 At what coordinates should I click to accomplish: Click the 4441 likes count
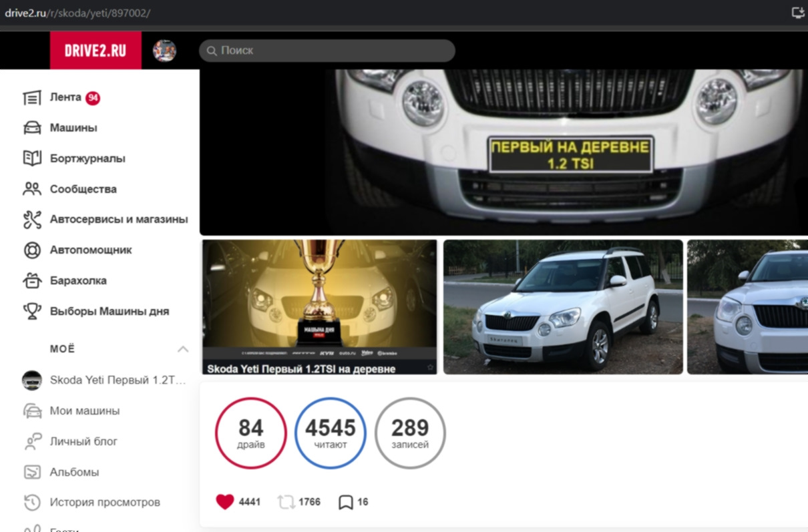tap(250, 502)
